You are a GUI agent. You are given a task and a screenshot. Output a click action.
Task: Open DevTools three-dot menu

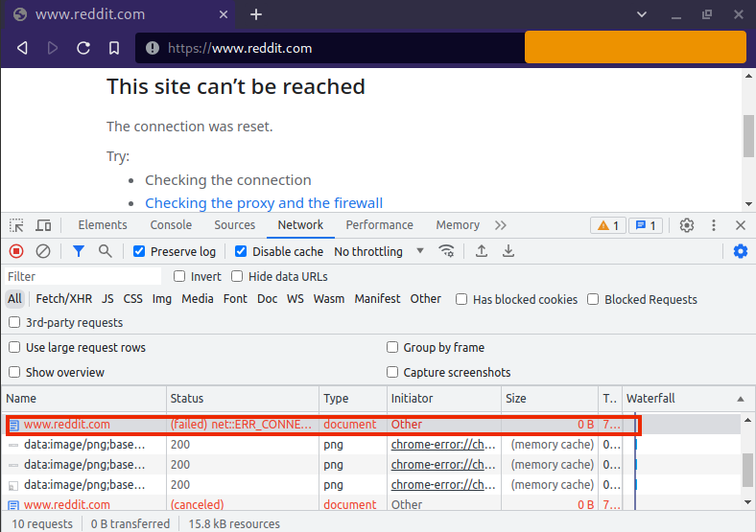714,225
